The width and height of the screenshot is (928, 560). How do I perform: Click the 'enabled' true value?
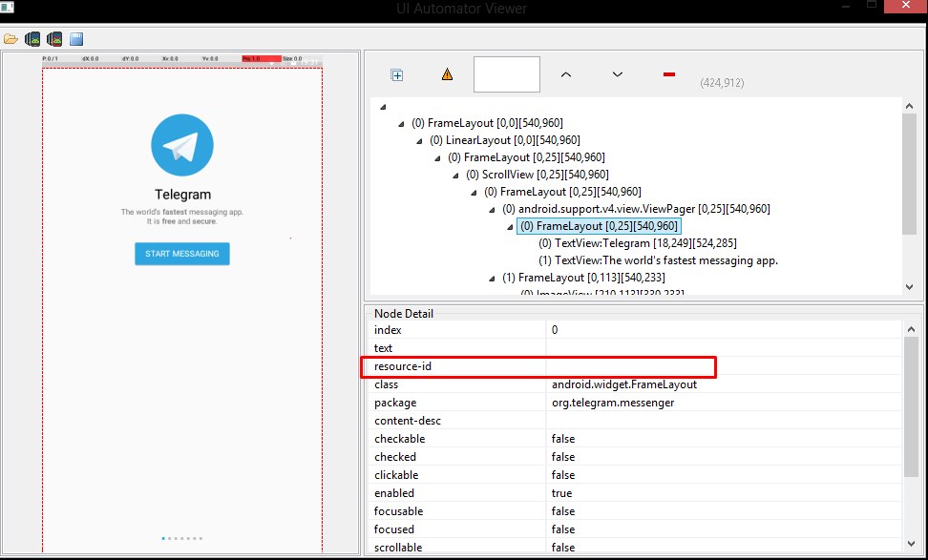click(561, 493)
